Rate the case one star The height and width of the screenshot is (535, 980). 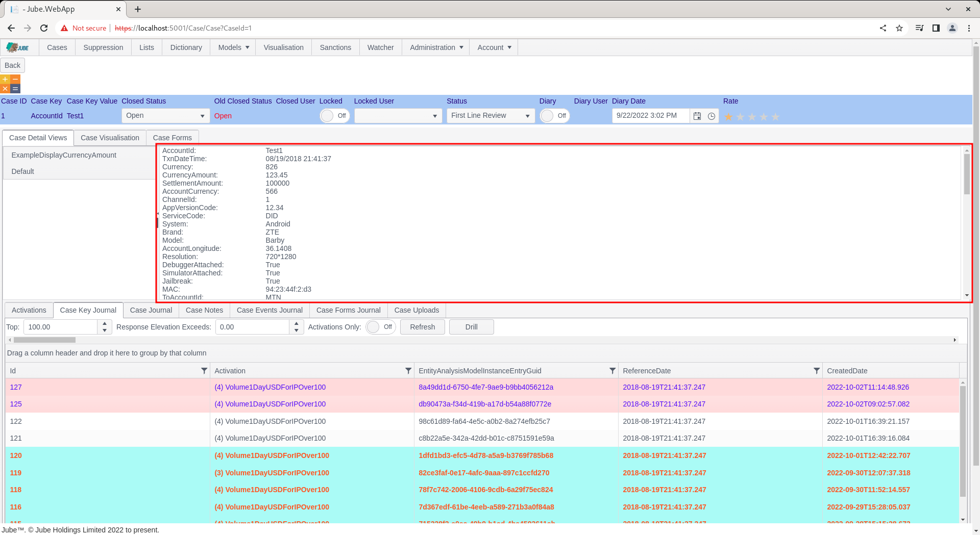click(728, 117)
